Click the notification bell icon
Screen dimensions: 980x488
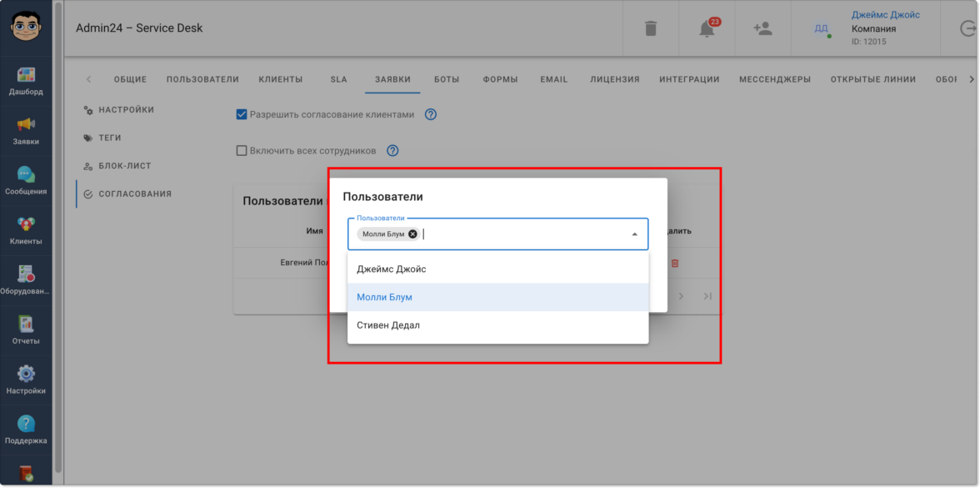click(707, 28)
